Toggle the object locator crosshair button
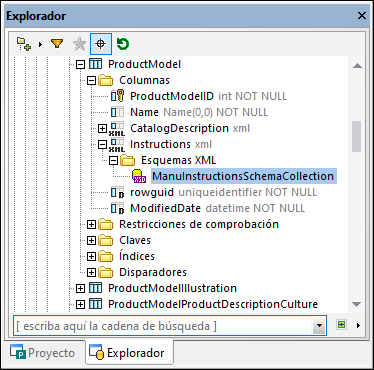Image resolution: width=374 pixels, height=370 pixels. pyautogui.click(x=101, y=44)
